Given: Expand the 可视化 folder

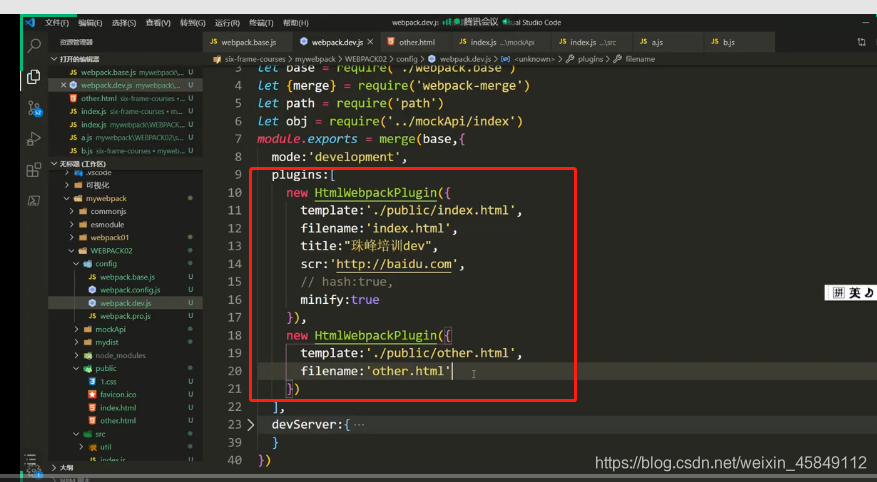Looking at the screenshot, I should (x=67, y=185).
